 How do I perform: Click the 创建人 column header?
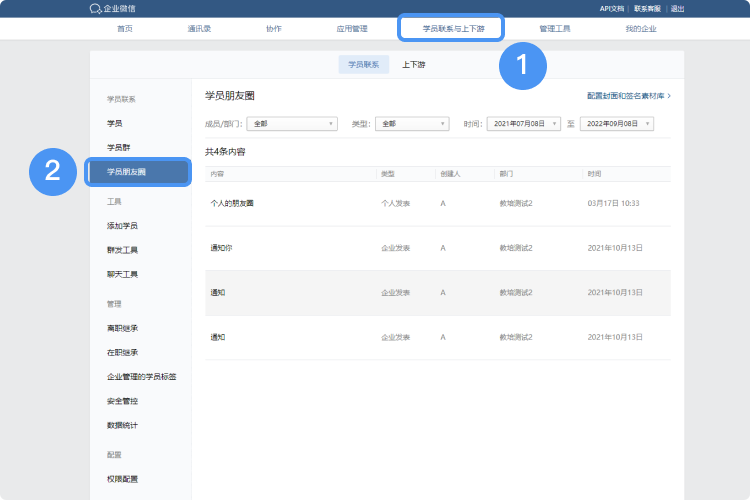(x=450, y=174)
